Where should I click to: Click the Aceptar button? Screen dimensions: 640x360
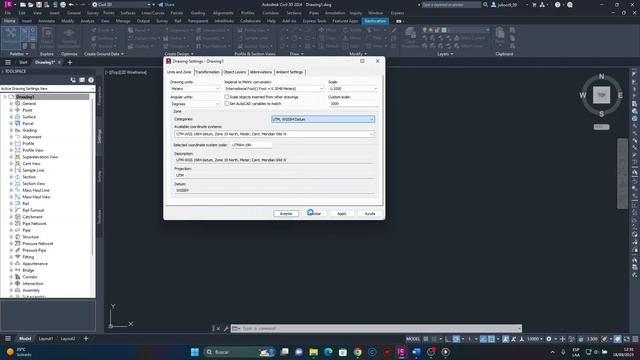pos(286,213)
